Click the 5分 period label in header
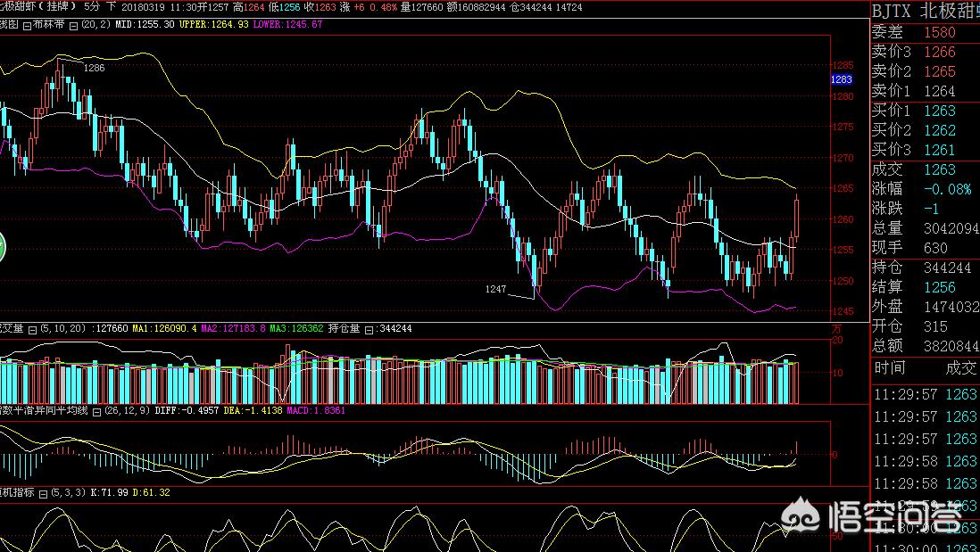Image resolution: width=980 pixels, height=552 pixels. [x=91, y=7]
